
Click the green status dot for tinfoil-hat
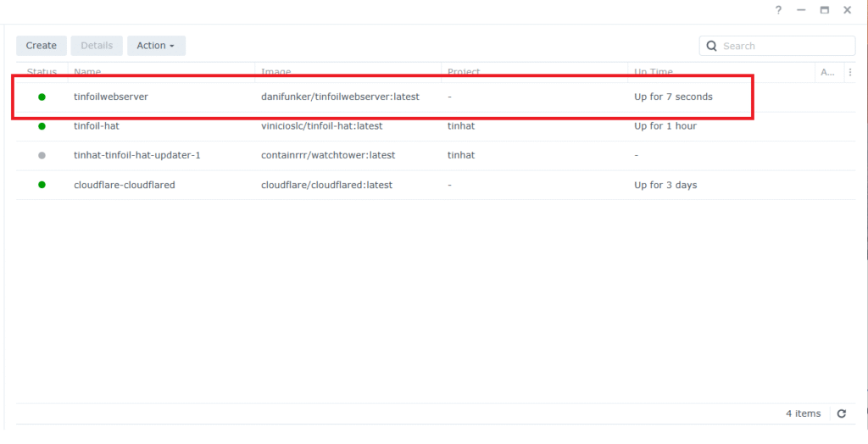(42, 126)
